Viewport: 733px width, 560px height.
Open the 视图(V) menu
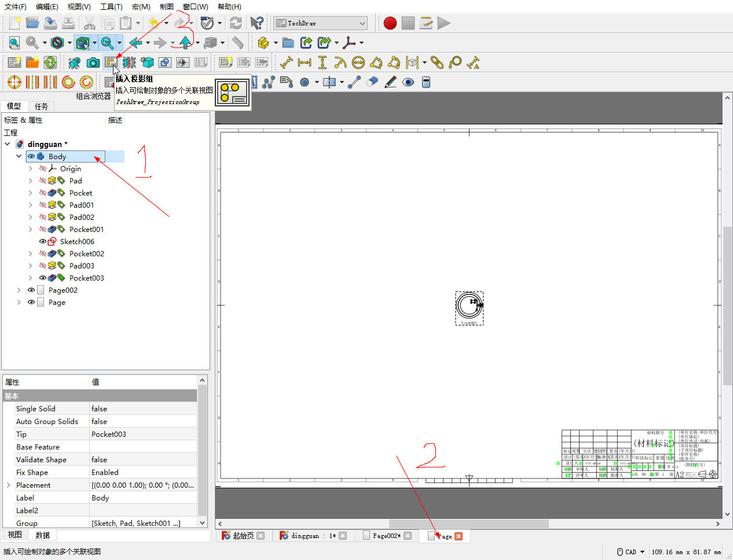point(79,6)
